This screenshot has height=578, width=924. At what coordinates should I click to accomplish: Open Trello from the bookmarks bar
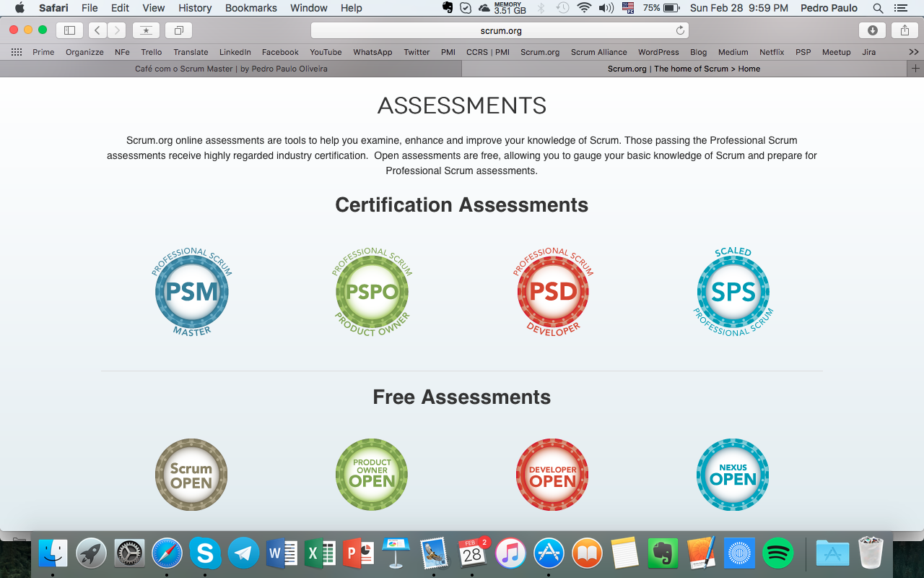(x=151, y=52)
